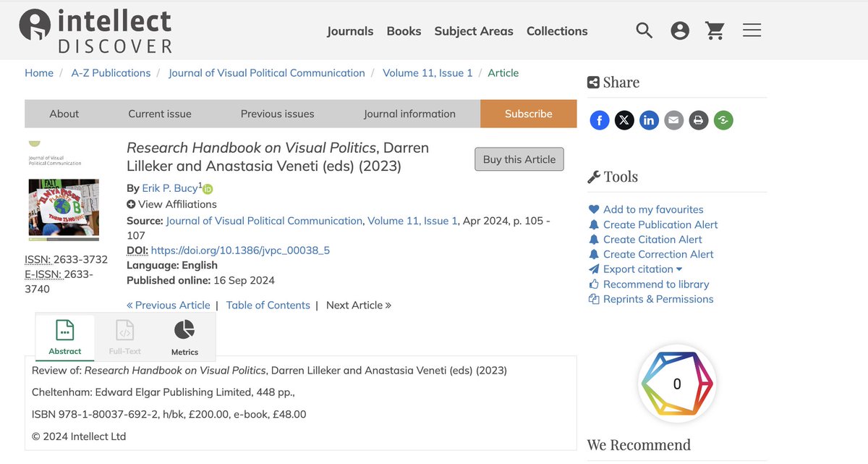Viewport: 868px width, 464px height.
Task: Click the Source journal name link
Action: [264, 221]
